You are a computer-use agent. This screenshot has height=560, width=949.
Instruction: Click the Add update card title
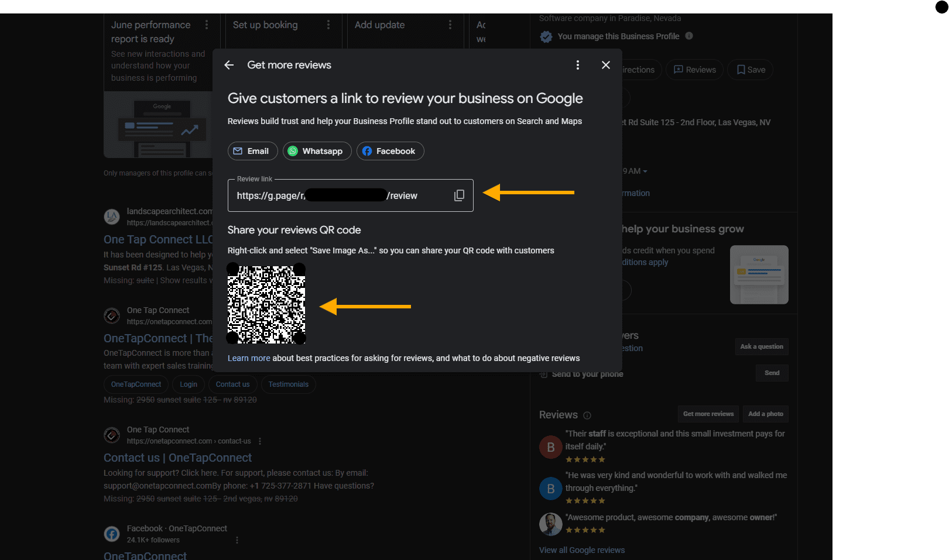[379, 25]
